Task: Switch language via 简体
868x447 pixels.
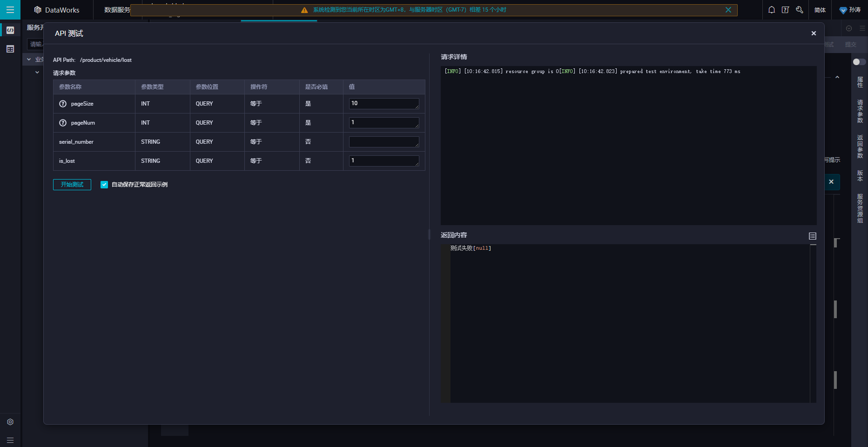Action: (820, 10)
